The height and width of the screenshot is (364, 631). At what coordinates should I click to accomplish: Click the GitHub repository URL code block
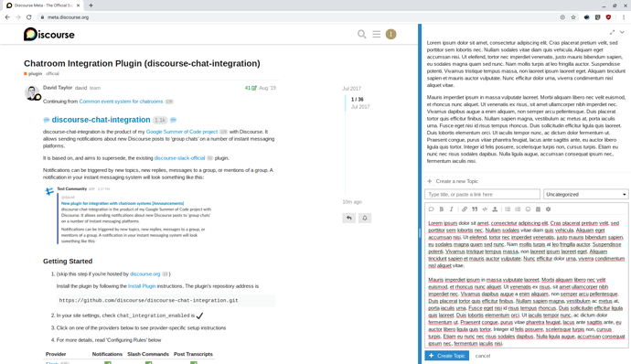[x=166, y=300]
